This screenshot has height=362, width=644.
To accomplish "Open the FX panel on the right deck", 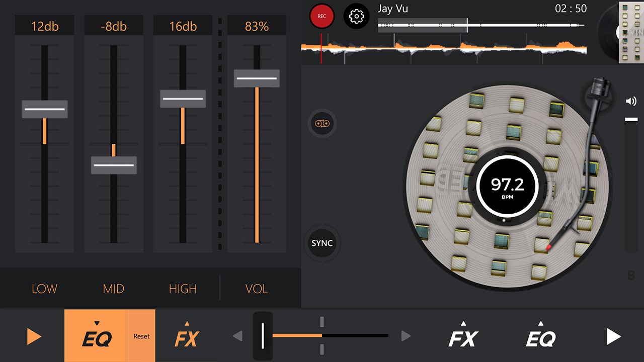I will click(x=462, y=336).
